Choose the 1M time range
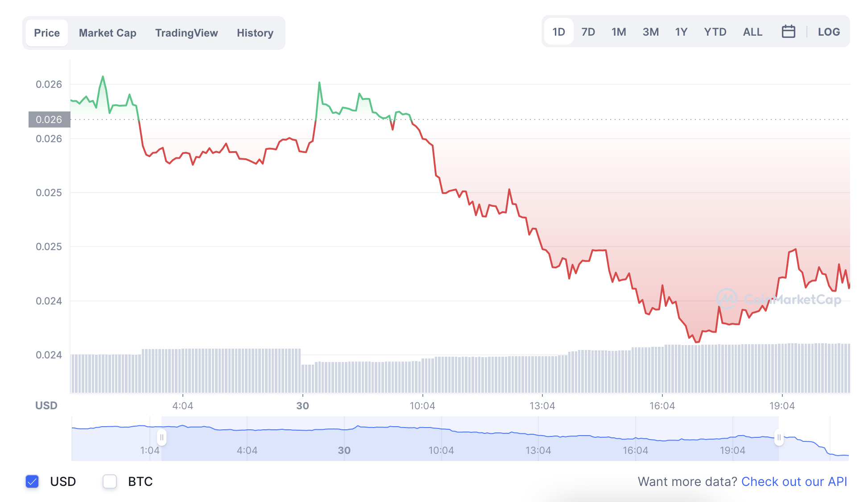The image size is (868, 502). pyautogui.click(x=619, y=32)
